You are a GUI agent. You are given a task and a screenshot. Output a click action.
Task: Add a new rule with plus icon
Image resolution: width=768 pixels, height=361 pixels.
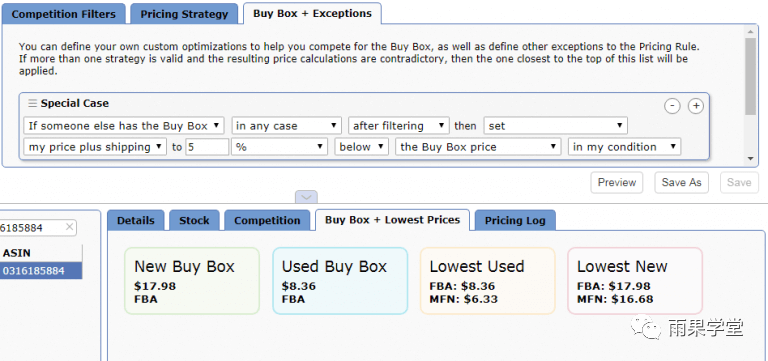[x=696, y=105]
